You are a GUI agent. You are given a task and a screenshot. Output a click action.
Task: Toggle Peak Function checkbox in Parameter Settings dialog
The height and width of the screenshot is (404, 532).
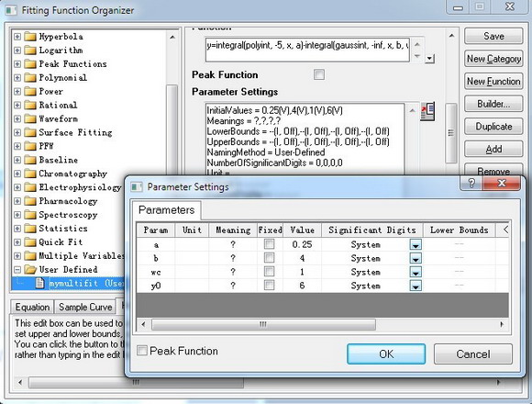(x=142, y=351)
